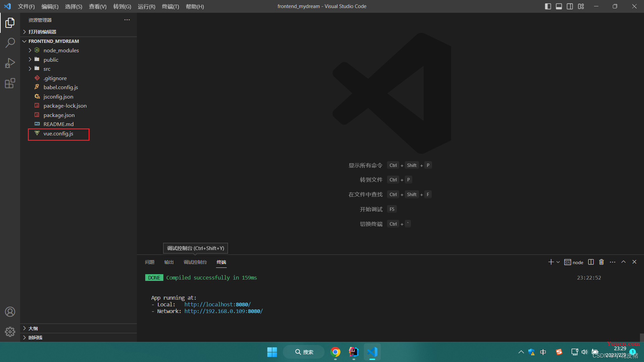Open Google Chrome from taskbar

[335, 352]
